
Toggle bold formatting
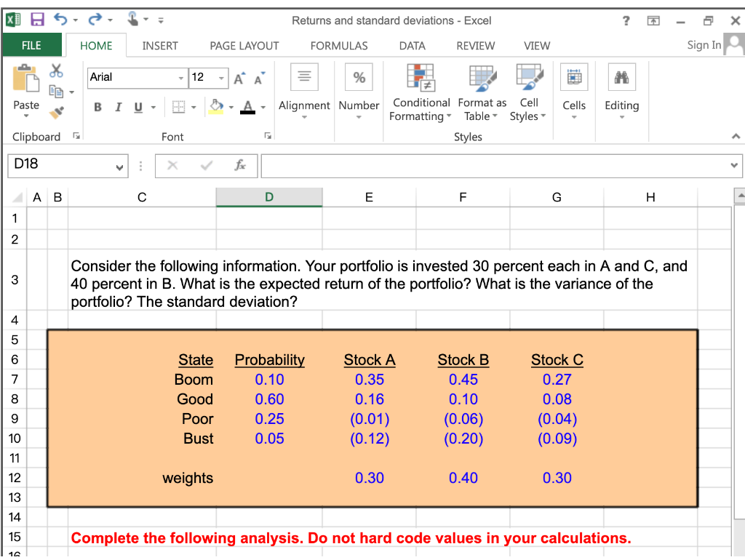[x=97, y=106]
